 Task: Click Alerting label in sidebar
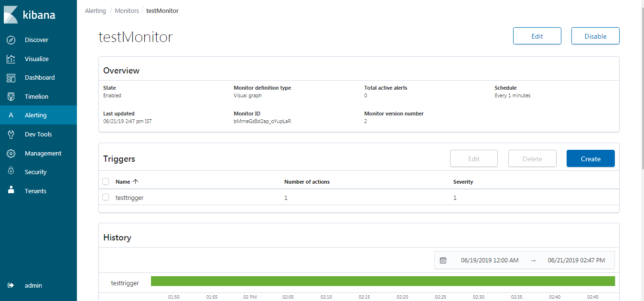(36, 115)
